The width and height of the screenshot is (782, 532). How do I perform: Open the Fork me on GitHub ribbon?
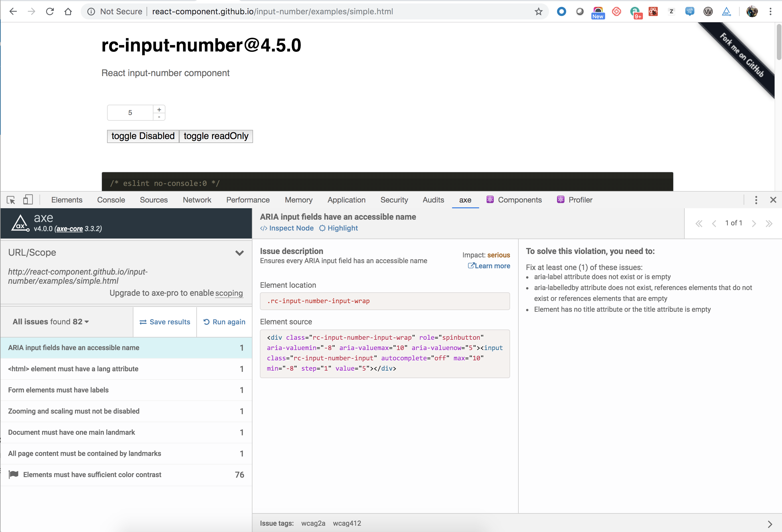tap(742, 55)
